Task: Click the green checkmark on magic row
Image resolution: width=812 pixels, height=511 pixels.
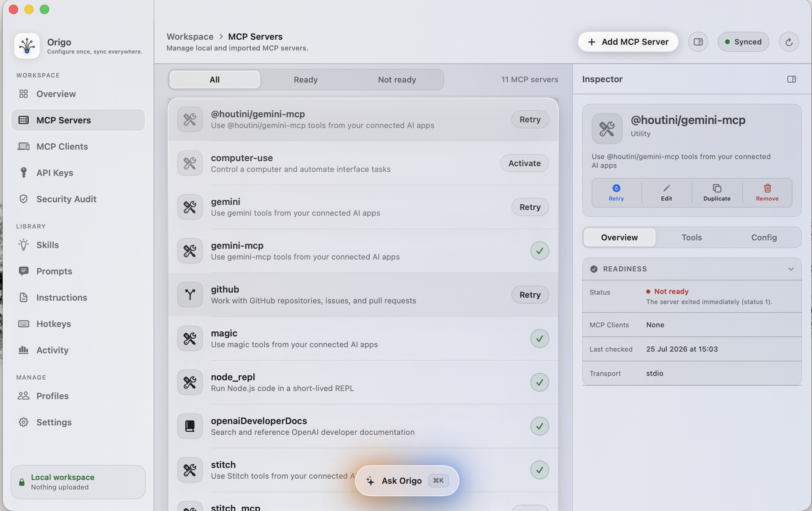Action: [540, 338]
